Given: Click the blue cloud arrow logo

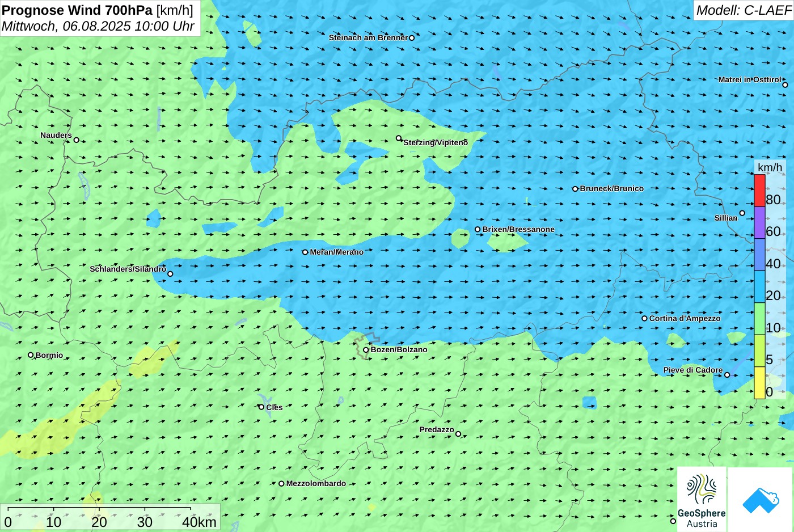Looking at the screenshot, I should pyautogui.click(x=761, y=500).
